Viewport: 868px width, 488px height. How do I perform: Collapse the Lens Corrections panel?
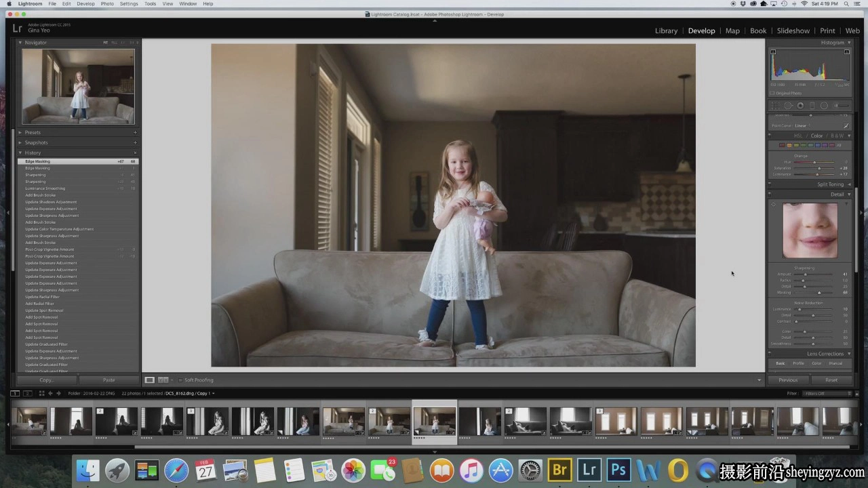coord(849,354)
